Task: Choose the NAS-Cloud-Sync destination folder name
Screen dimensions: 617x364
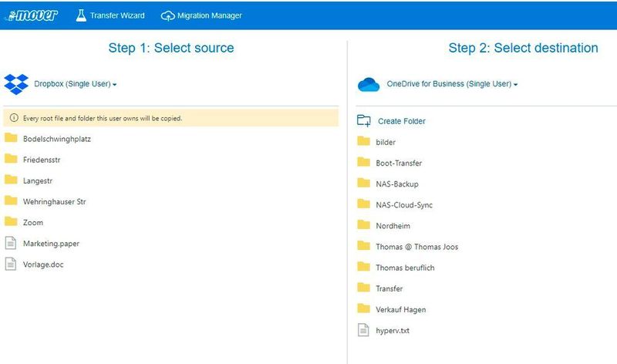Action: point(404,205)
